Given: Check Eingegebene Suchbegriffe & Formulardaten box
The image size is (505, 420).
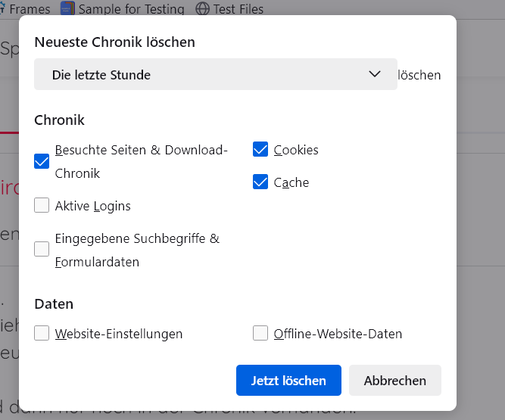Looking at the screenshot, I should (x=42, y=250).
